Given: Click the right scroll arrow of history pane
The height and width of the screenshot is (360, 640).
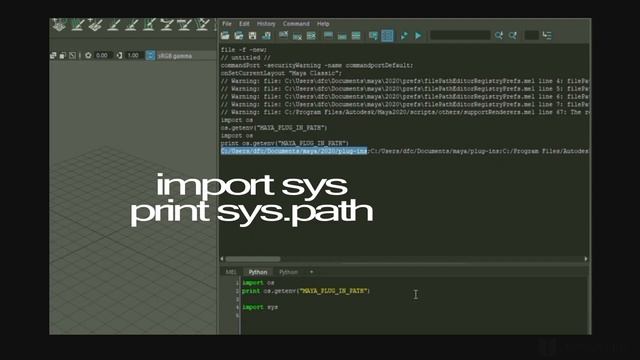Looking at the screenshot, I should point(586,259).
